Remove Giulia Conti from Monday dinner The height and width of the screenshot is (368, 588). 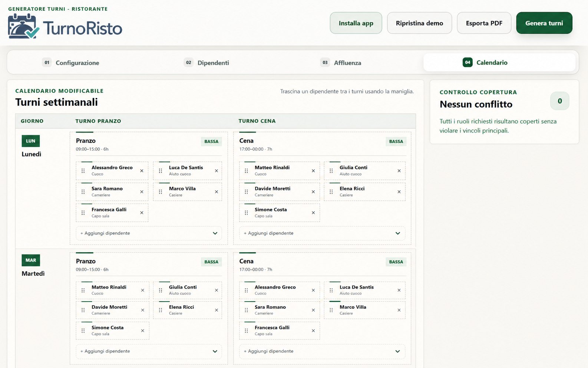pyautogui.click(x=399, y=171)
